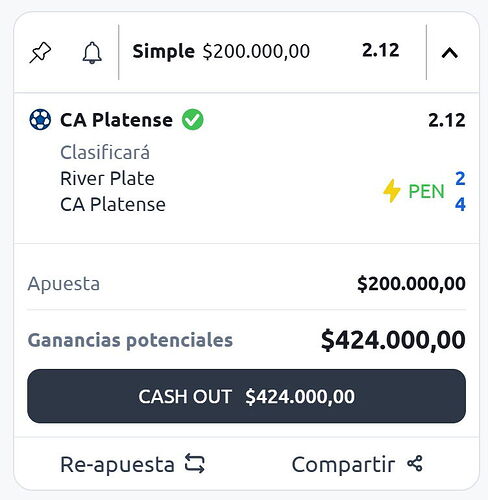
Task: Click the River Plate score of 2
Action: [460, 178]
